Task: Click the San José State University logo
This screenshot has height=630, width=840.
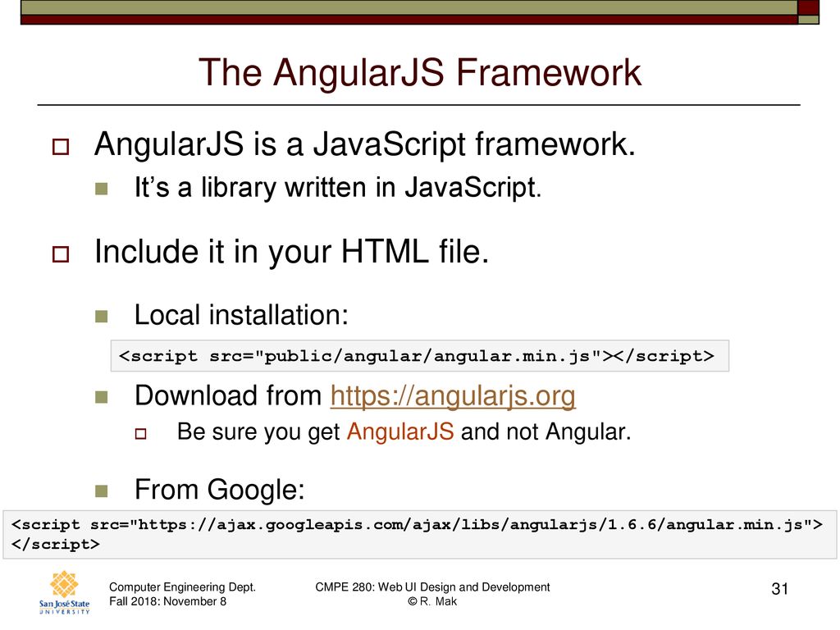Action: (64, 592)
